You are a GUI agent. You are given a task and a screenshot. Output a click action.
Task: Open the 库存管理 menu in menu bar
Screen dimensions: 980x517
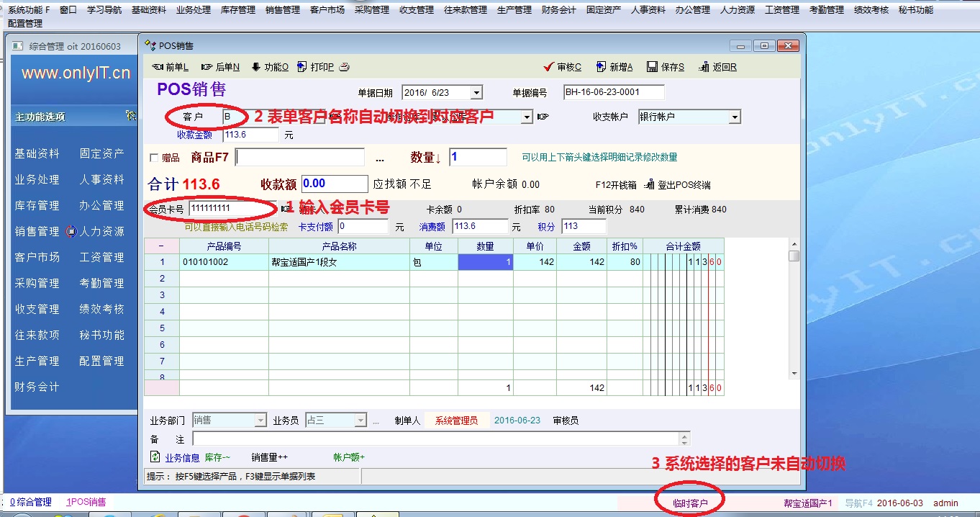(x=237, y=10)
